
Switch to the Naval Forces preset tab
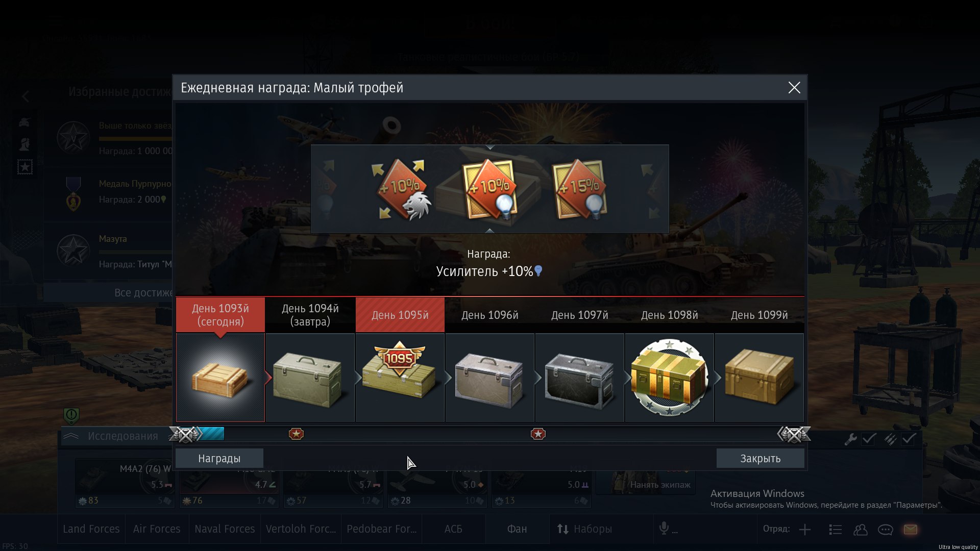(225, 529)
